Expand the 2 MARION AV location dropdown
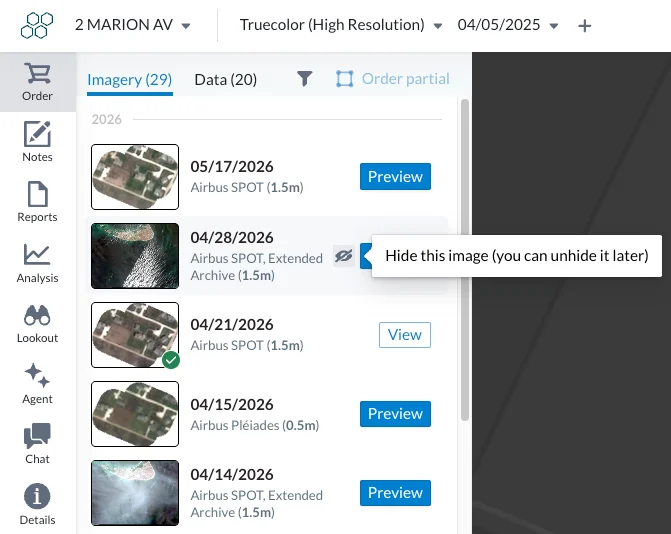 point(133,25)
